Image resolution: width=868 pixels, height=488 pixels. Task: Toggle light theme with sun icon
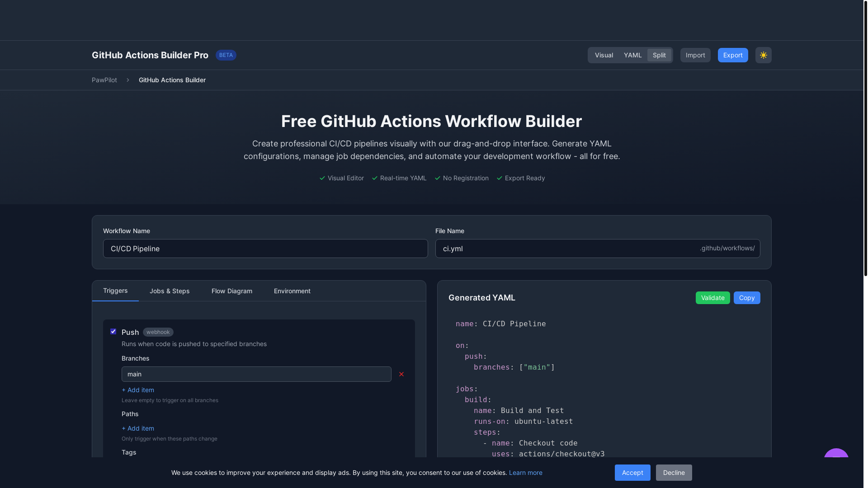763,55
